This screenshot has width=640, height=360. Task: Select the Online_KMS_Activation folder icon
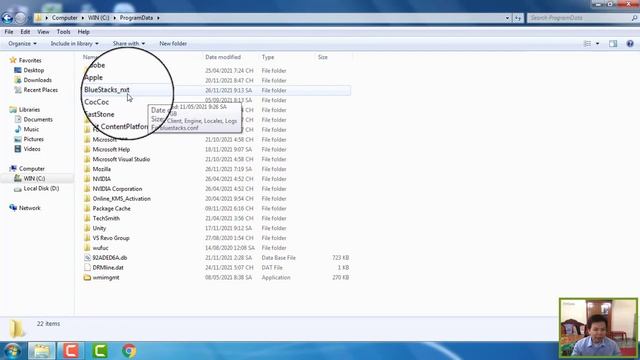coord(87,199)
